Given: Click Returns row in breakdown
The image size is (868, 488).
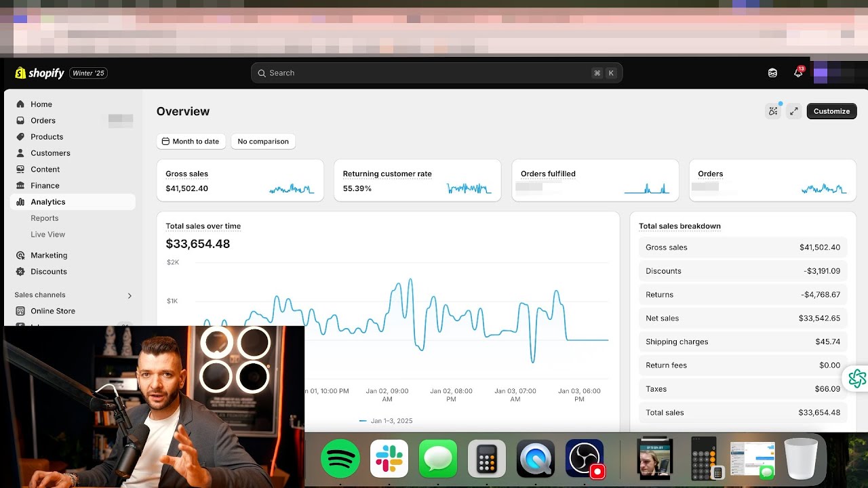Looking at the screenshot, I should coord(743,295).
